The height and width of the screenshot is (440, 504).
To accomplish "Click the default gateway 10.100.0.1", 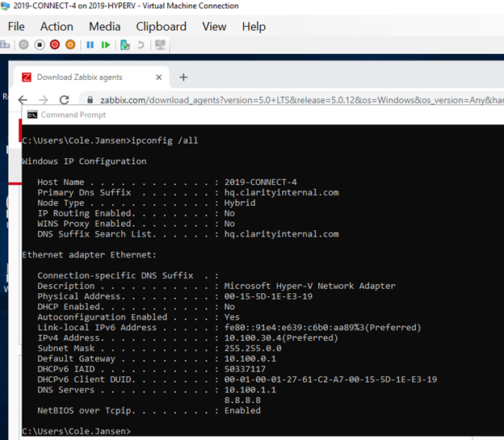I will pos(250,358).
